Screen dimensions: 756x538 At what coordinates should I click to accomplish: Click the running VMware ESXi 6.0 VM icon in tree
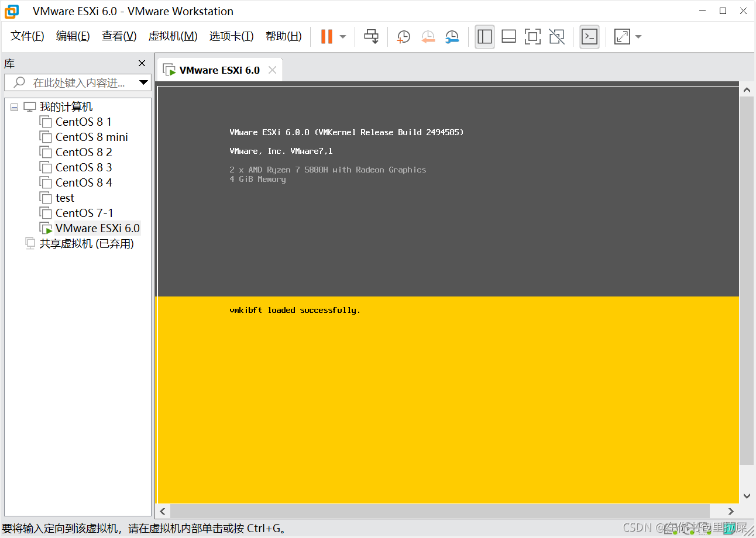(46, 228)
